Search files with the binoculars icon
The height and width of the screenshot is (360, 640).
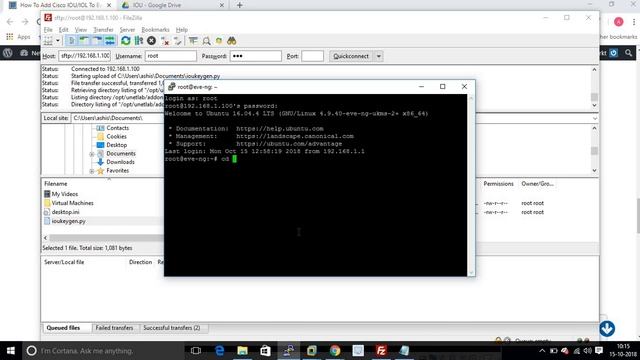232,41
